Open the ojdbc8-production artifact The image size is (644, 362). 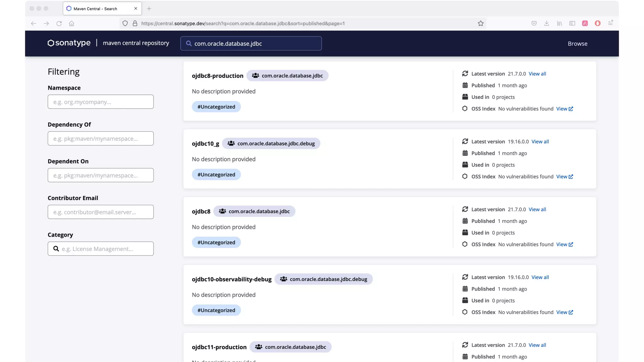pyautogui.click(x=218, y=76)
